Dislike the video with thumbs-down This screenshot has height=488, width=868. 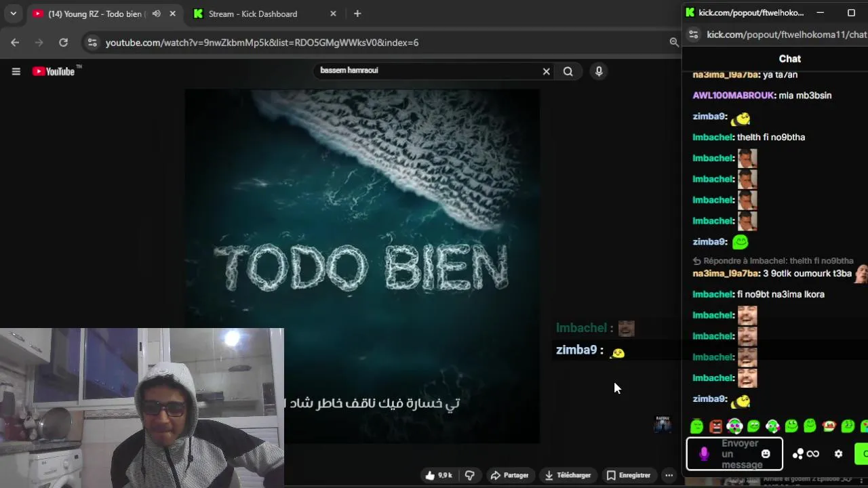(x=470, y=475)
